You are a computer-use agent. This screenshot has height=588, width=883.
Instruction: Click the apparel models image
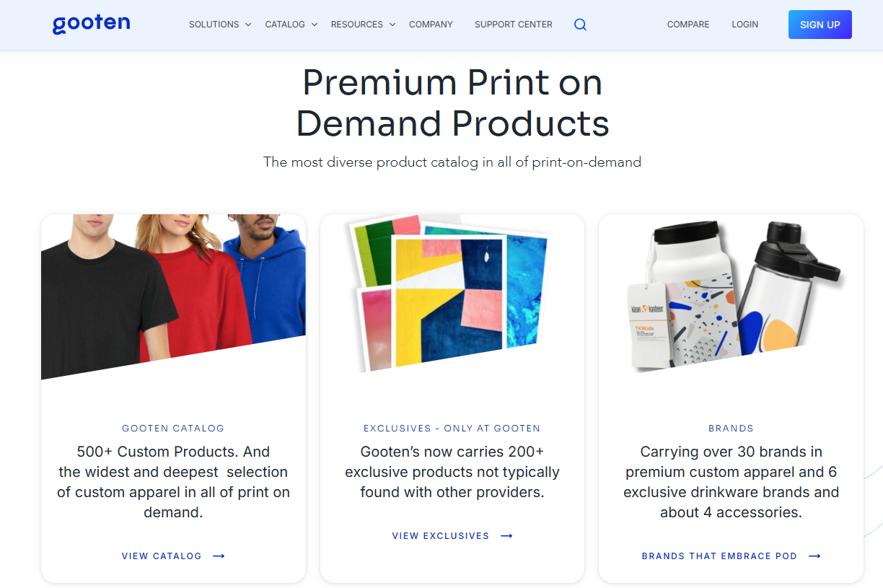tap(173, 297)
